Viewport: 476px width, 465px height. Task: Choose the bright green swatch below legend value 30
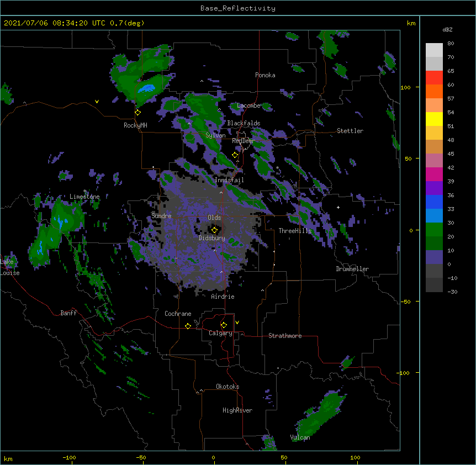click(434, 230)
